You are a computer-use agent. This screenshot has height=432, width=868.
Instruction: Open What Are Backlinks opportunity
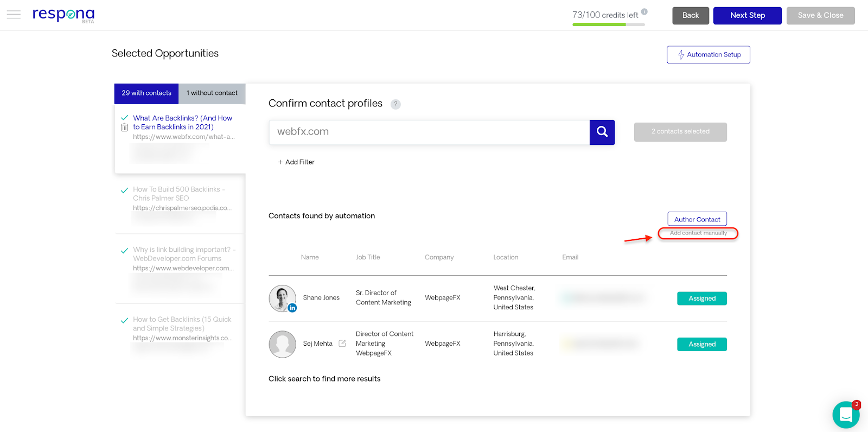[182, 123]
